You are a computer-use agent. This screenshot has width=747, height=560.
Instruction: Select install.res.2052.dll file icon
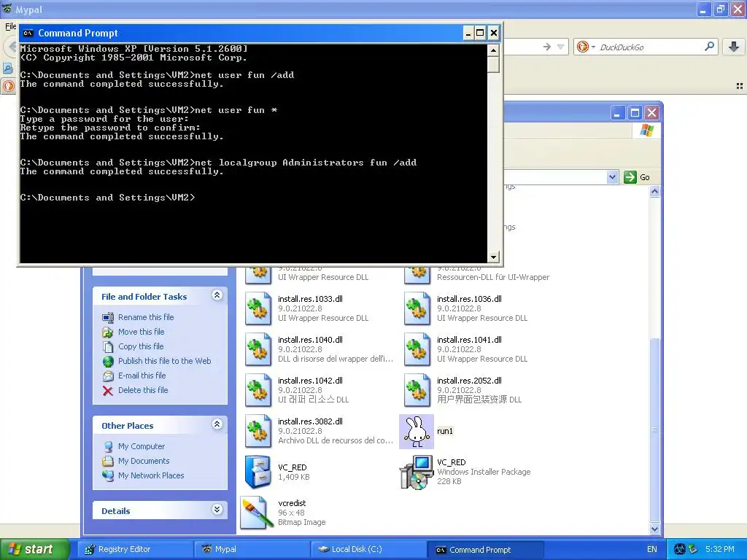tap(417, 391)
